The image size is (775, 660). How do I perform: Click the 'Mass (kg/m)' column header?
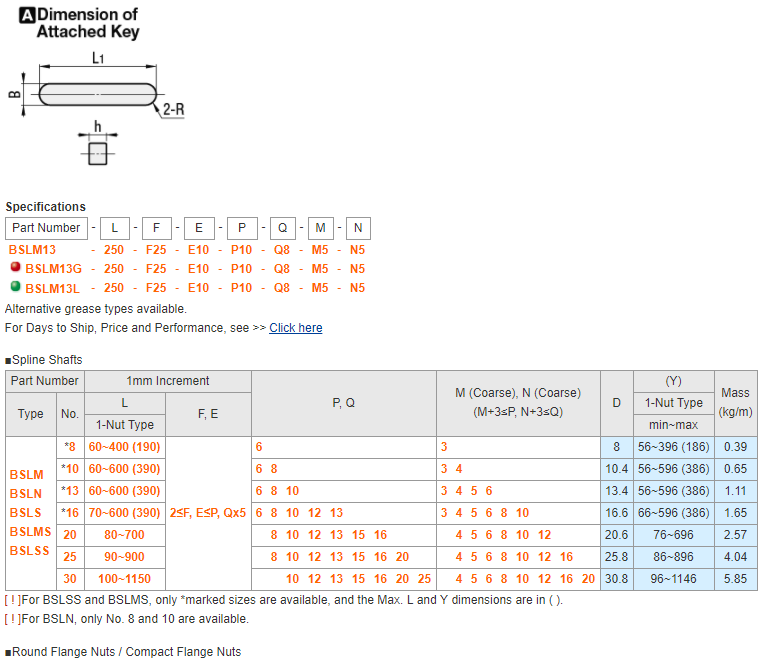pos(736,403)
